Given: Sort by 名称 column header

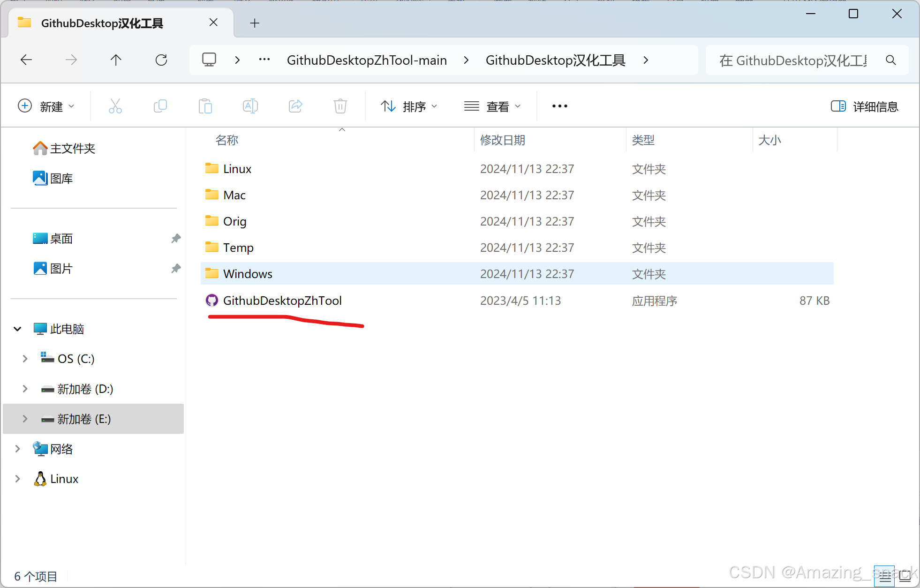Looking at the screenshot, I should click(x=227, y=140).
